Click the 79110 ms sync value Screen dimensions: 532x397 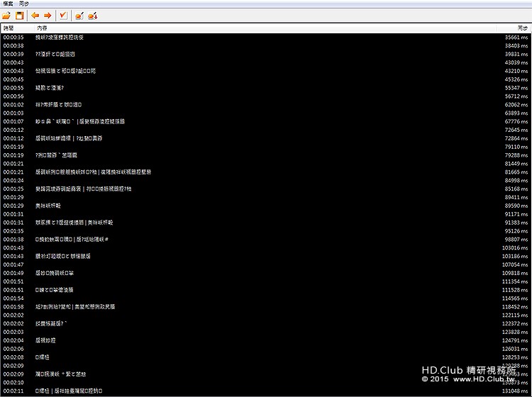click(516, 147)
